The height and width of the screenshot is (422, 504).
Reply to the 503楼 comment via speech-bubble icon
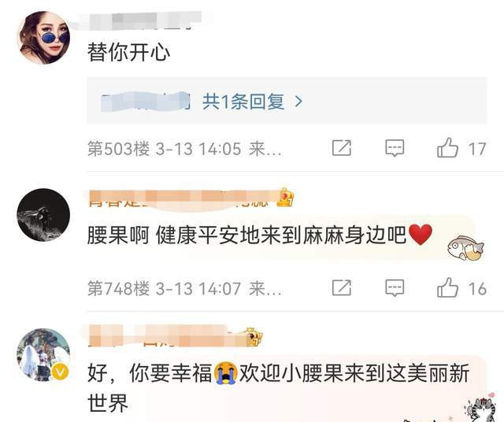tap(395, 148)
